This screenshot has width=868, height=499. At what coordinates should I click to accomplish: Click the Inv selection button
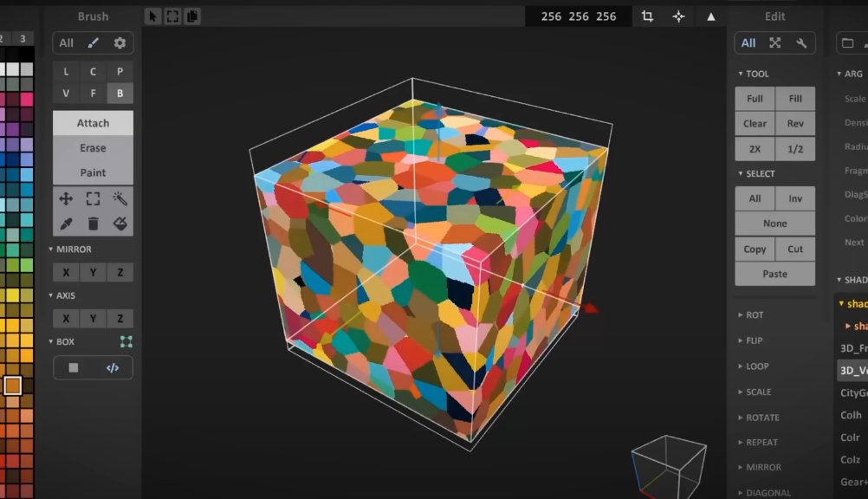point(795,198)
